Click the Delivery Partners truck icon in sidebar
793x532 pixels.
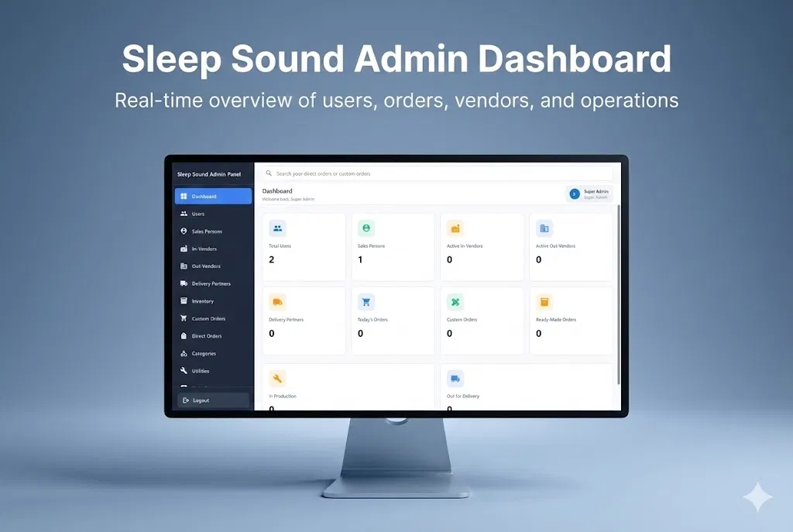point(184,283)
